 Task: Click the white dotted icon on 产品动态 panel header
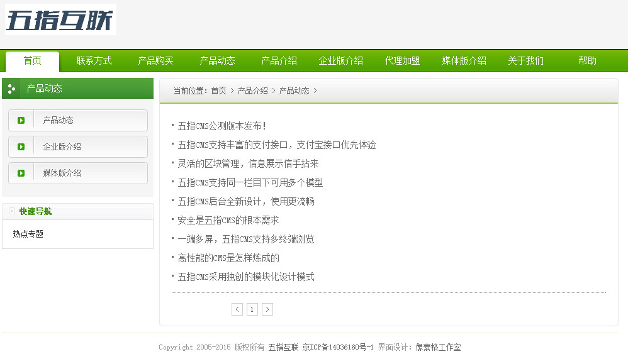coord(11,88)
